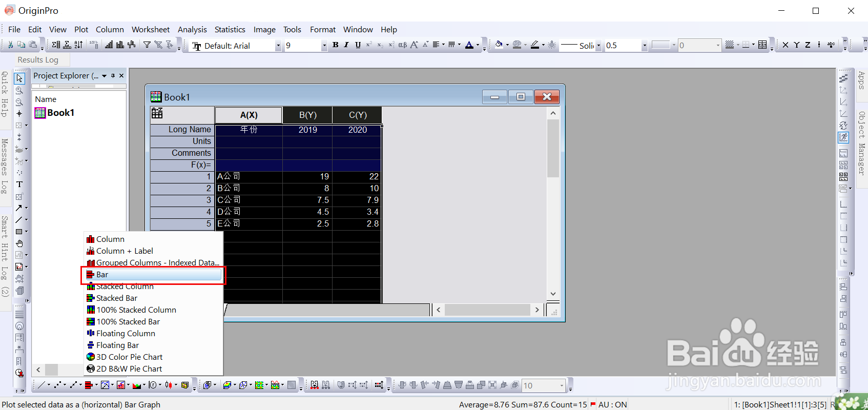Open the Results Log tab

click(x=38, y=59)
